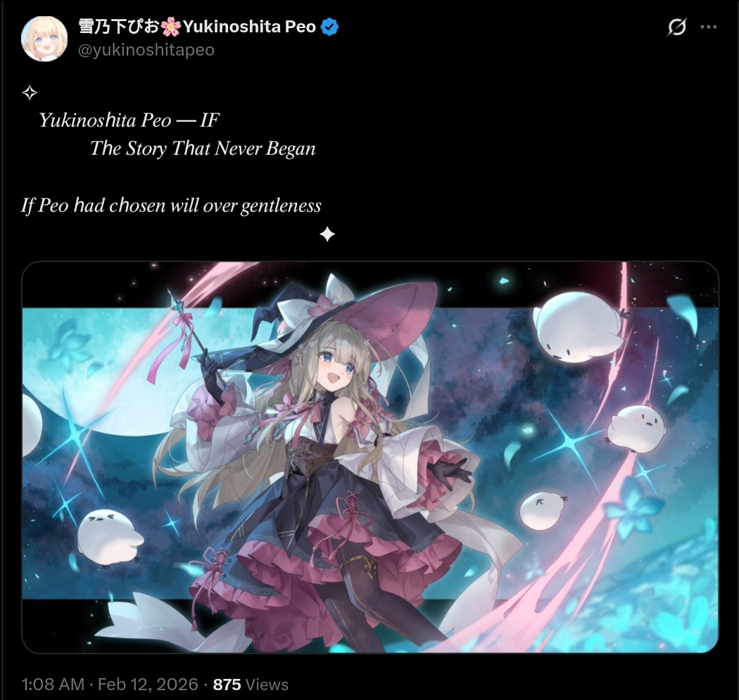Click the cherry blossom emoji in name

[170, 27]
